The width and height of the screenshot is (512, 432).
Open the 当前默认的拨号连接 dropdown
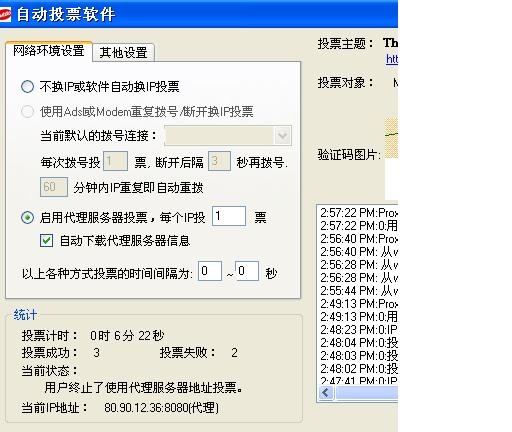pos(228,136)
